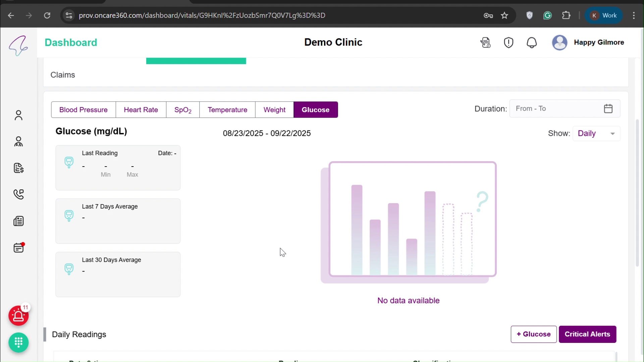644x362 pixels.
Task: Select the Heart Rate tab
Action: (x=141, y=110)
